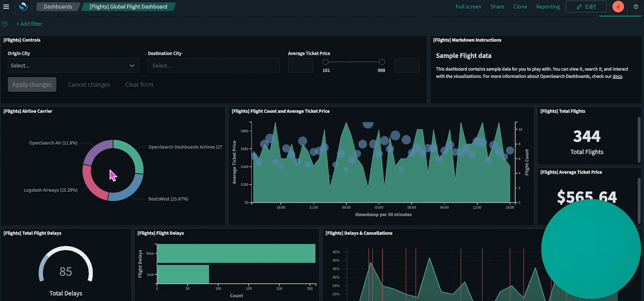
Task: Click the ticket price slider's 999 handle
Action: tap(382, 62)
